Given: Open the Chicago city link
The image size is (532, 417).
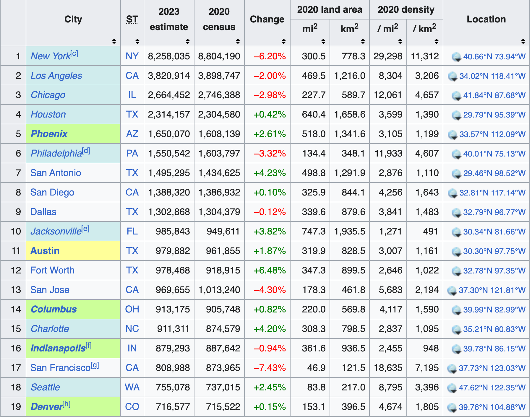Looking at the screenshot, I should pyautogui.click(x=48, y=95).
